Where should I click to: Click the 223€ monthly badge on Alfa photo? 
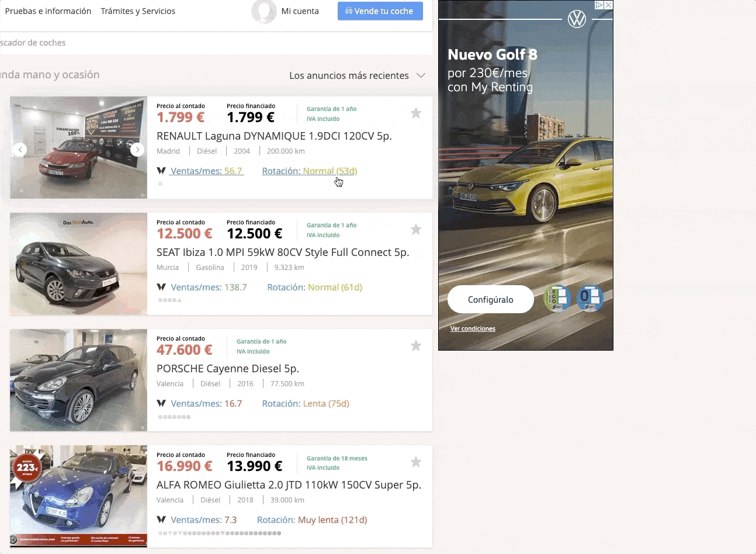(x=27, y=468)
